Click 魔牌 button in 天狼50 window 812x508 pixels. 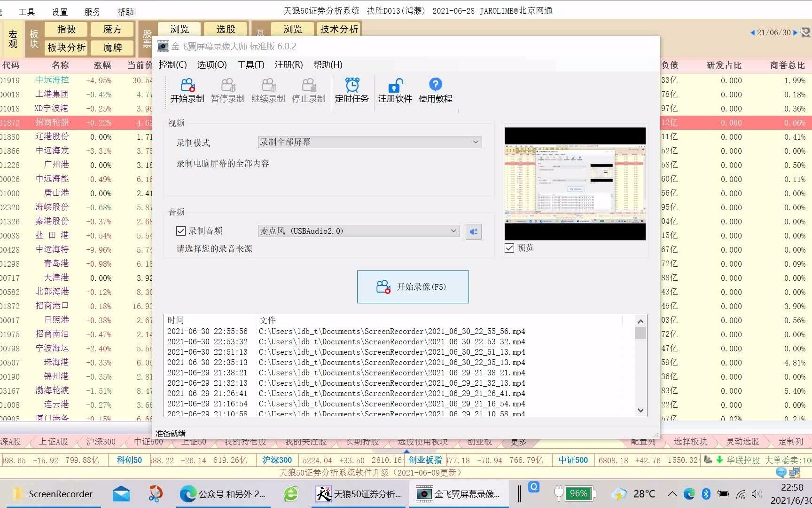click(112, 48)
